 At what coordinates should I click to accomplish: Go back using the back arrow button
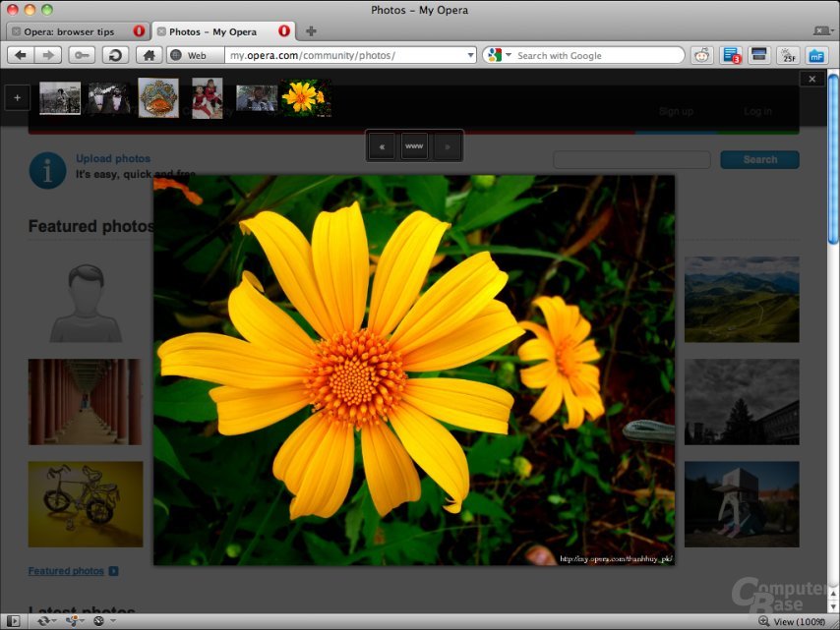[21, 55]
